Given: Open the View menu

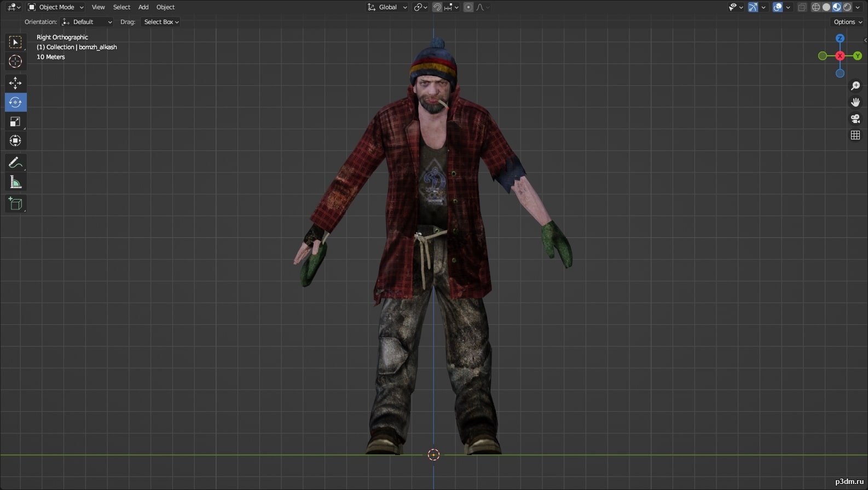Looking at the screenshot, I should [x=98, y=7].
